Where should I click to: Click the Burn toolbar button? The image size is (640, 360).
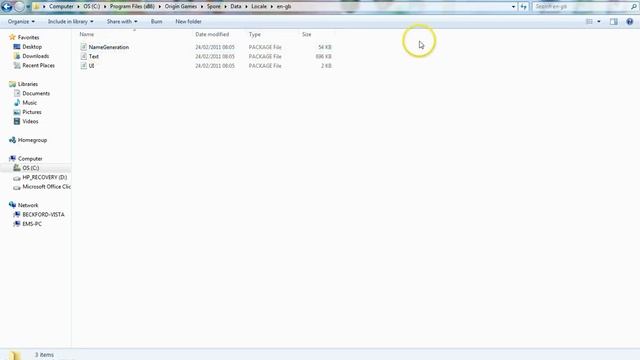point(156,21)
